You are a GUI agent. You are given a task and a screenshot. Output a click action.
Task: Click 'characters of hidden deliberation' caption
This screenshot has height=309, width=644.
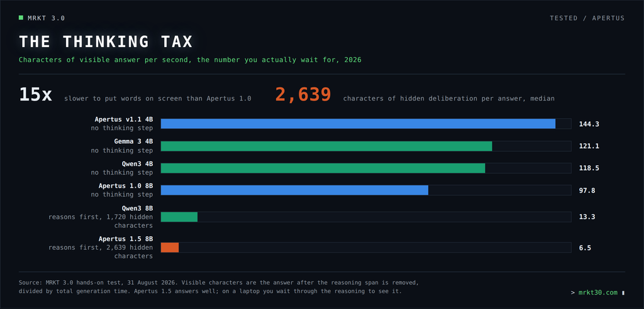coord(449,99)
